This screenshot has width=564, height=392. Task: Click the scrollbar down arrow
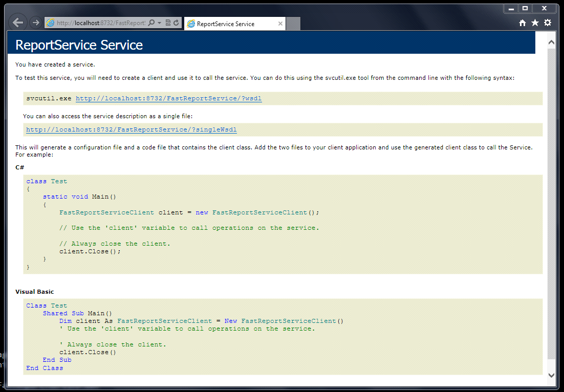tap(551, 375)
